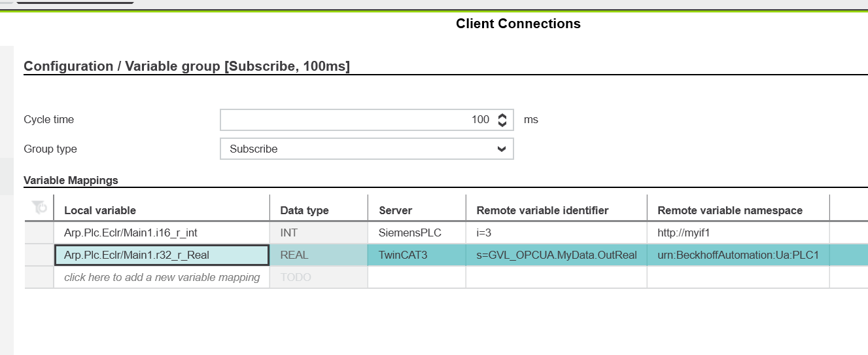Click the http://myif1 namespace cell
The height and width of the screenshot is (355, 868).
pos(738,233)
